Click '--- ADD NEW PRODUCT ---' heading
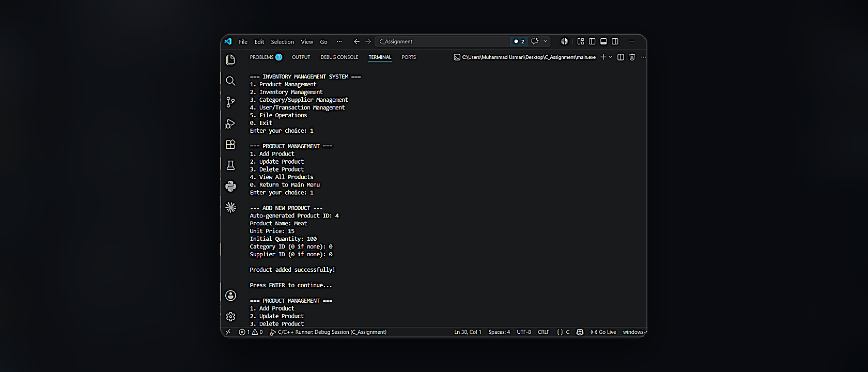Image resolution: width=868 pixels, height=372 pixels. click(x=286, y=208)
